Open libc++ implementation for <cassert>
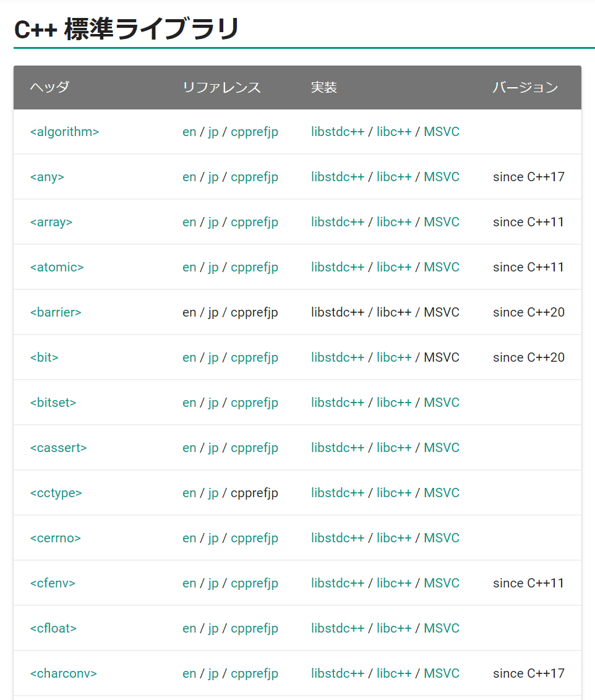 [394, 447]
